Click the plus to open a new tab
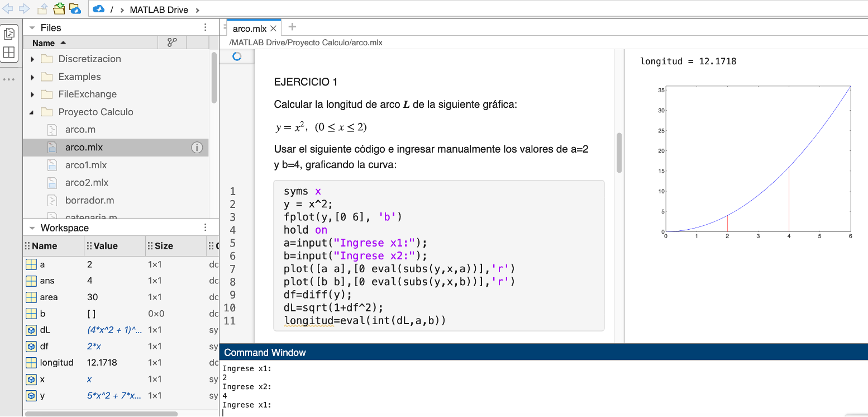Screen dimensions: 868x417 tap(292, 26)
